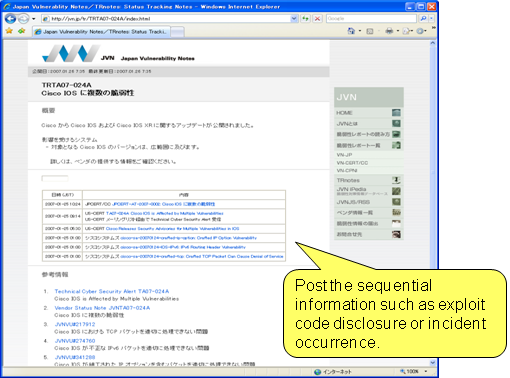Click the Forward navigation arrow
510x378 pixels.
click(23, 19)
